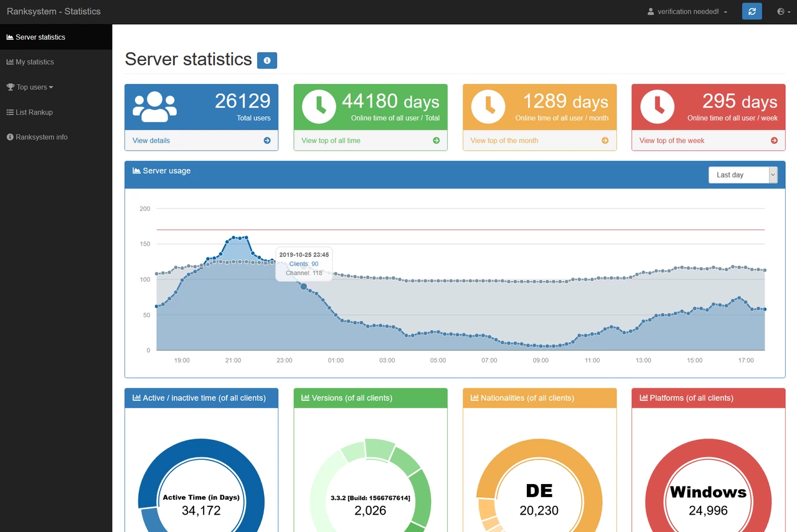797x532 pixels.
Task: Click the red clock icon for weekly online time
Action: (657, 106)
